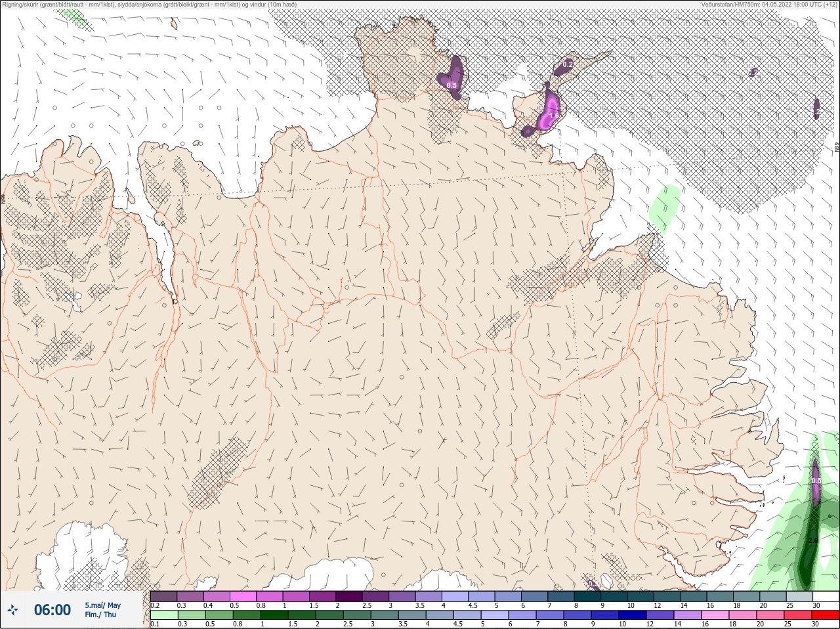Select the dark green 1 swatch in the lower legend
This screenshot has height=629, width=840.
click(x=274, y=615)
